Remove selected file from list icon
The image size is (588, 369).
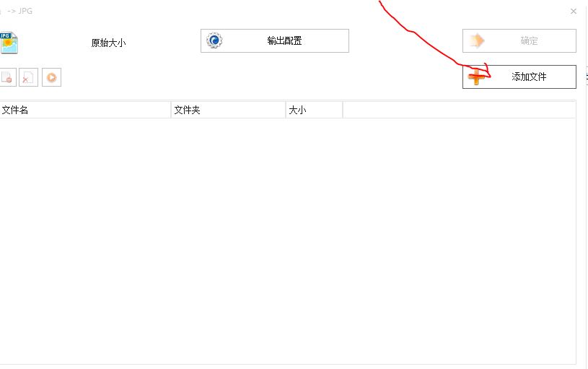coord(7,77)
